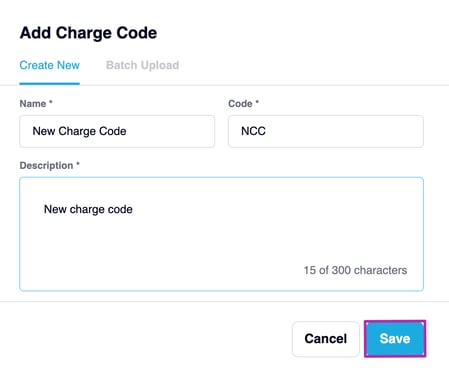Click the Description field label

(x=46, y=166)
